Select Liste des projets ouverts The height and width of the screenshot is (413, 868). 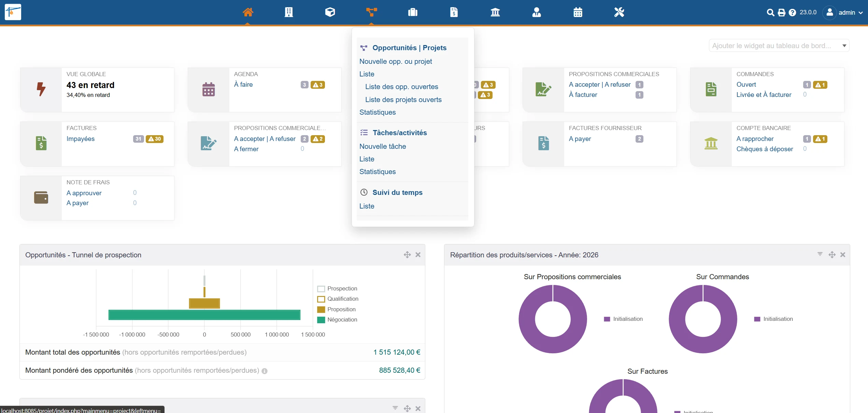pos(403,100)
